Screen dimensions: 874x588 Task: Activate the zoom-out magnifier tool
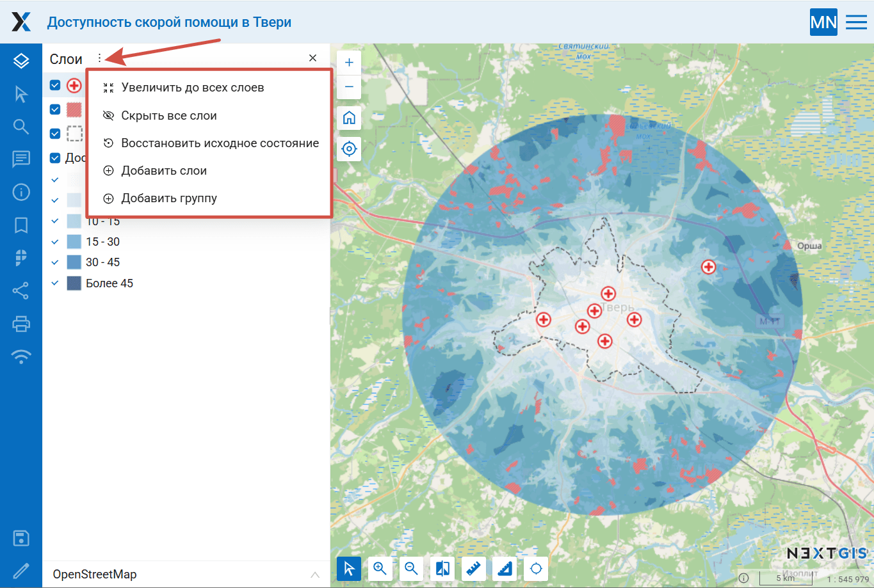click(x=412, y=568)
